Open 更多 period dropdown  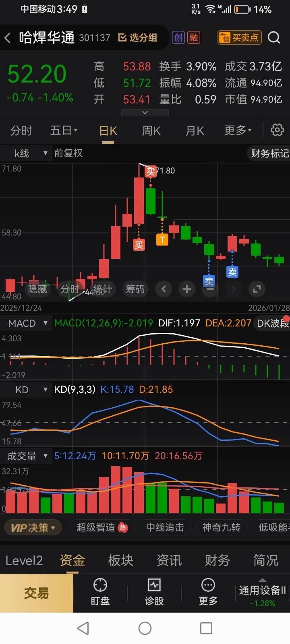tap(238, 130)
